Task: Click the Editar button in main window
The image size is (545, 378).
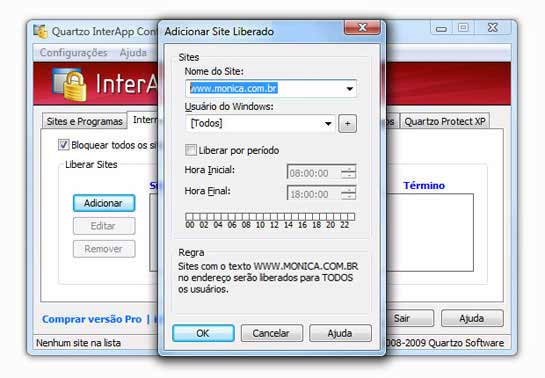Action: pyautogui.click(x=104, y=226)
